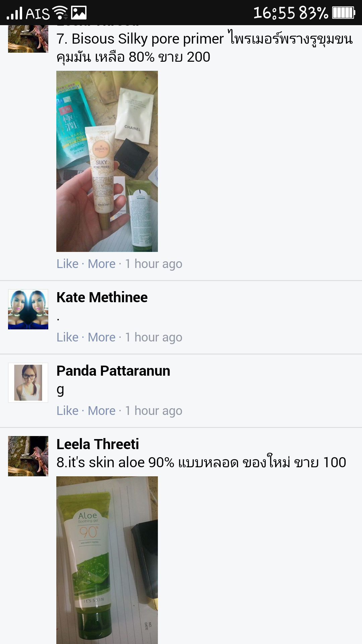
Task: Open Kate Methinee's profile picture
Action: point(28,309)
